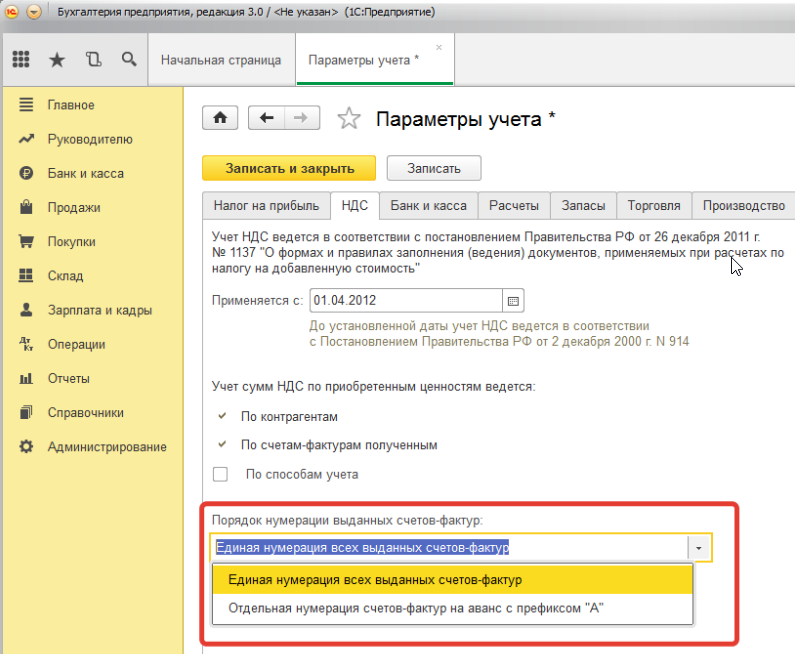Switch to the Налог на прибыль tab
The width and height of the screenshot is (795, 654).
266,205
